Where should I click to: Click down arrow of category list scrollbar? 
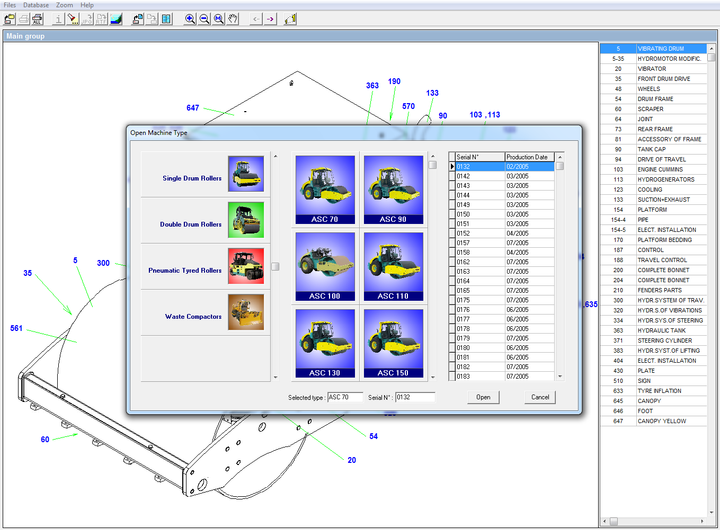tap(276, 377)
